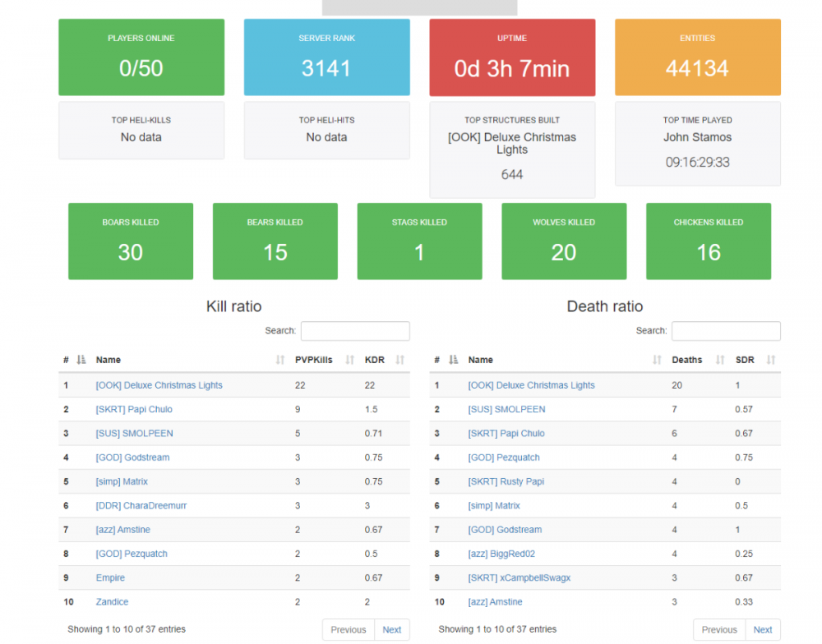Click Deaths column sort arrows
The width and height of the screenshot is (822, 644).
click(x=720, y=360)
